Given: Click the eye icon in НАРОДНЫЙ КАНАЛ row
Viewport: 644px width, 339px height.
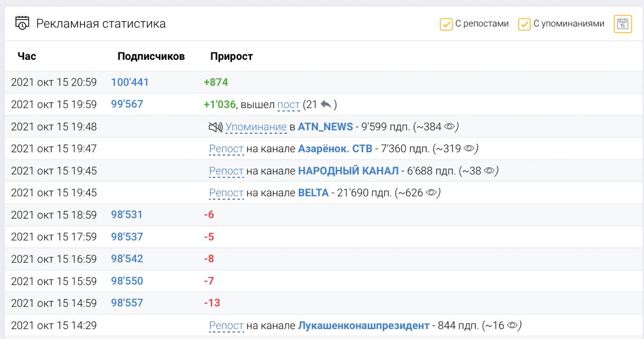Looking at the screenshot, I should pyautogui.click(x=489, y=171).
